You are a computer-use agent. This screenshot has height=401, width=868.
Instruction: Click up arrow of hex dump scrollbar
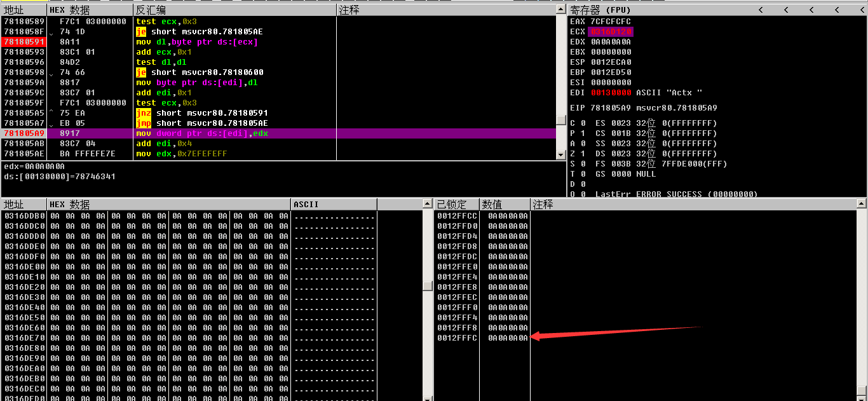coord(428,204)
